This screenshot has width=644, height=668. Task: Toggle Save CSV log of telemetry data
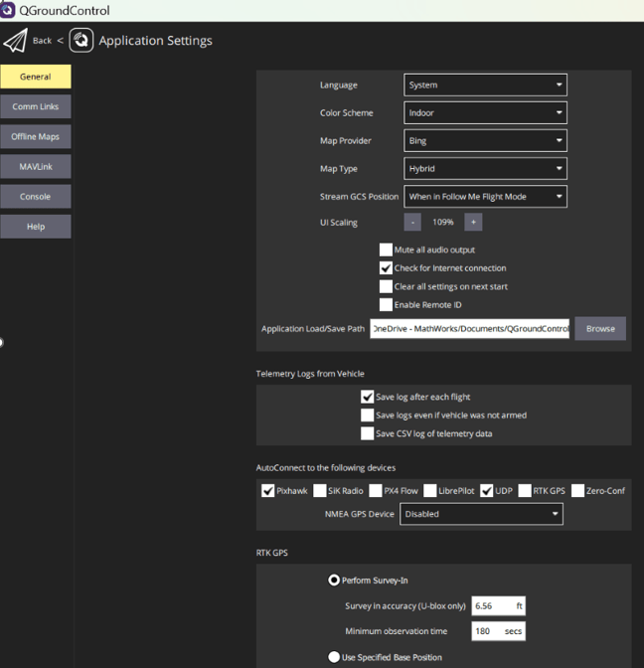368,433
